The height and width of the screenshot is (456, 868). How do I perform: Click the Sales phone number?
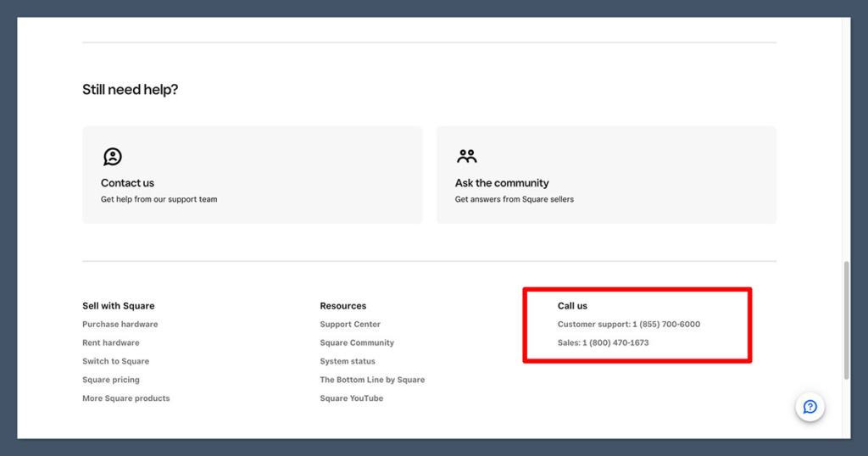pos(615,343)
